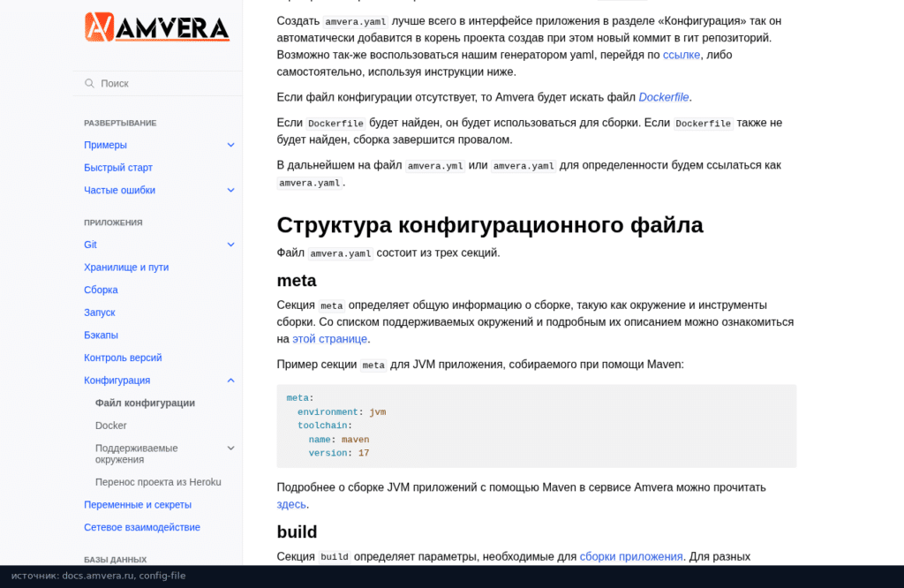Click the build section heading
904x588 pixels.
(297, 531)
